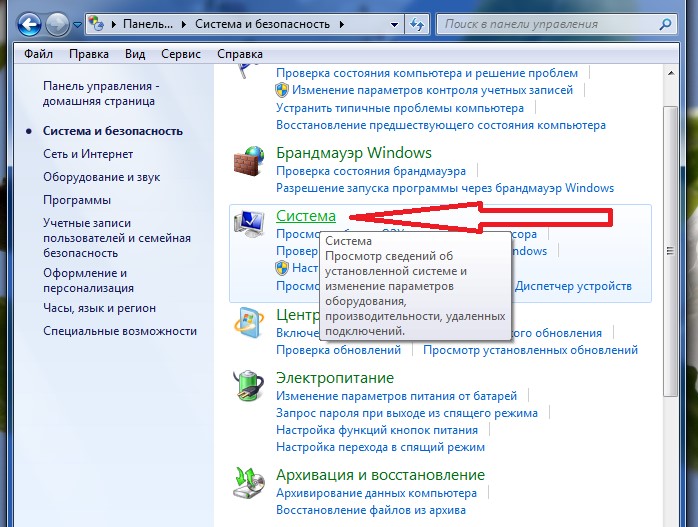This screenshot has width=698, height=527.
Task: Expand chevron after Система и безопасность breadcrumb
Action: tap(342, 24)
